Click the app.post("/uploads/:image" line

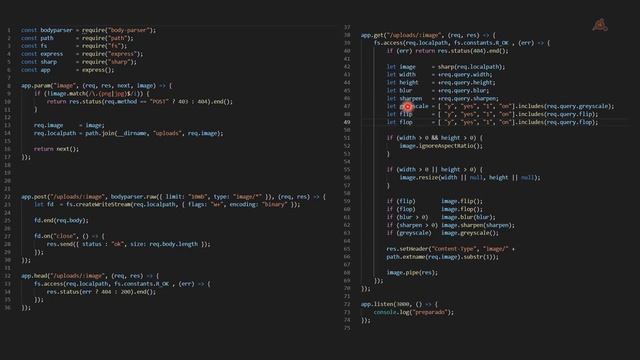(173, 197)
